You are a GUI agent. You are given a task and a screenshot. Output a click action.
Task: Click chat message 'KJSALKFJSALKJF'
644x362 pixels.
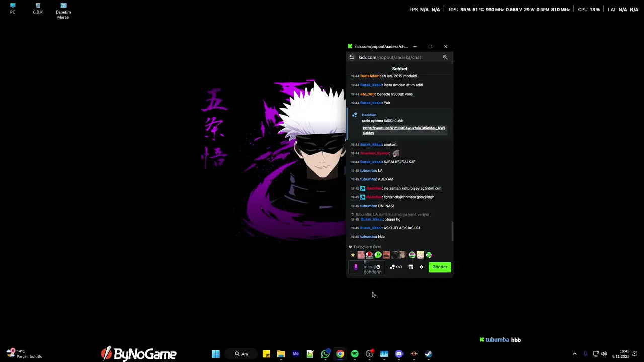coord(399,162)
